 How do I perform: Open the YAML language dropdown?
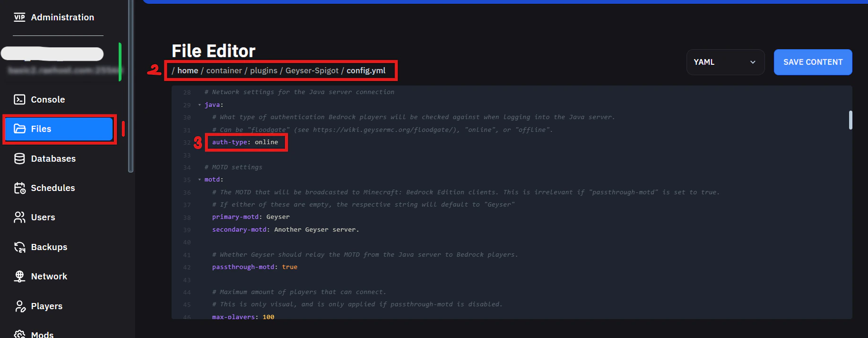tap(725, 62)
